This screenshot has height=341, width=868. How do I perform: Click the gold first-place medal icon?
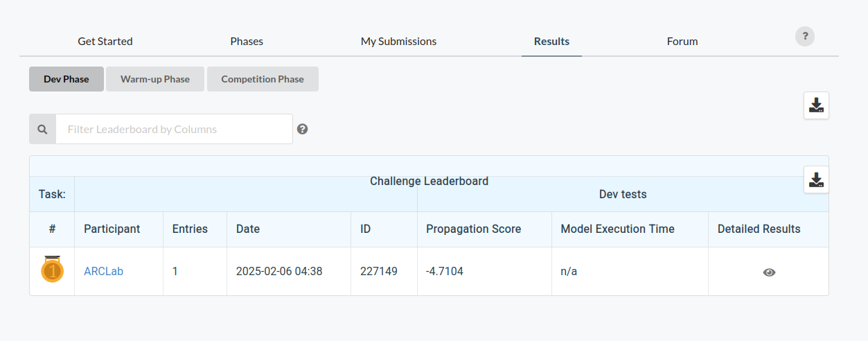point(52,269)
